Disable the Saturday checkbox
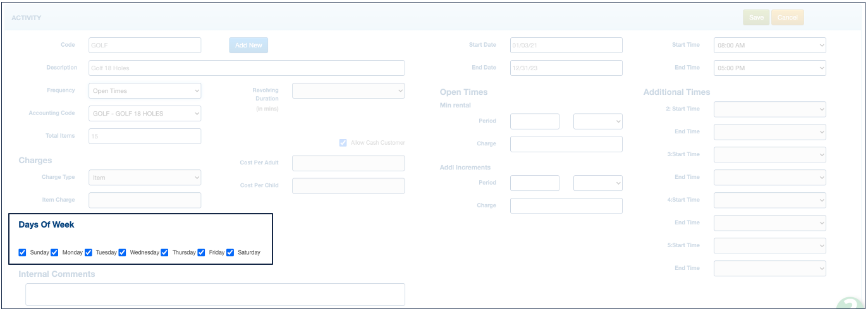 [x=230, y=252]
